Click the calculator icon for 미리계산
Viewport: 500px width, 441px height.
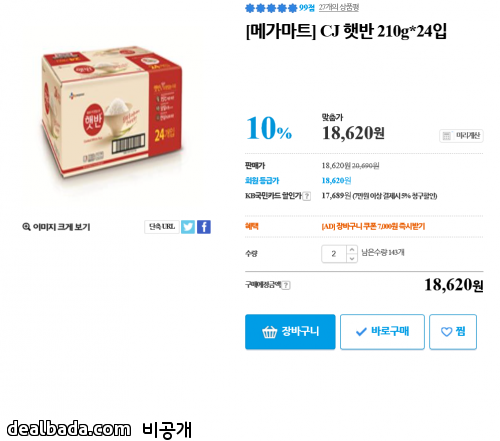[x=446, y=136]
